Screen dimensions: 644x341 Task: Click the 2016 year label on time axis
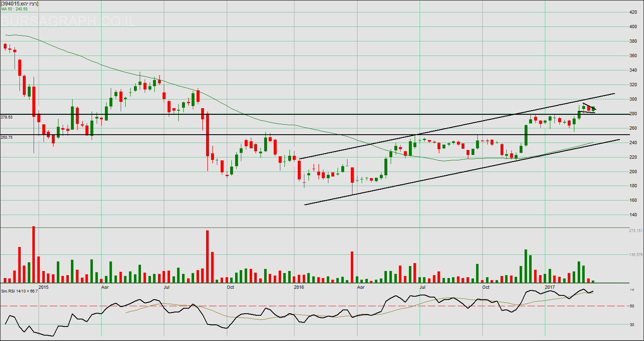pyautogui.click(x=299, y=287)
